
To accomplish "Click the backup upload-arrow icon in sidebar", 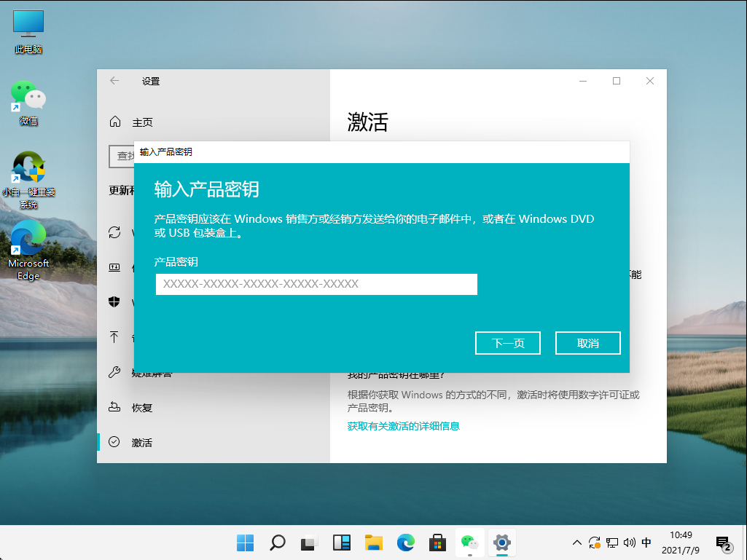I will click(114, 337).
